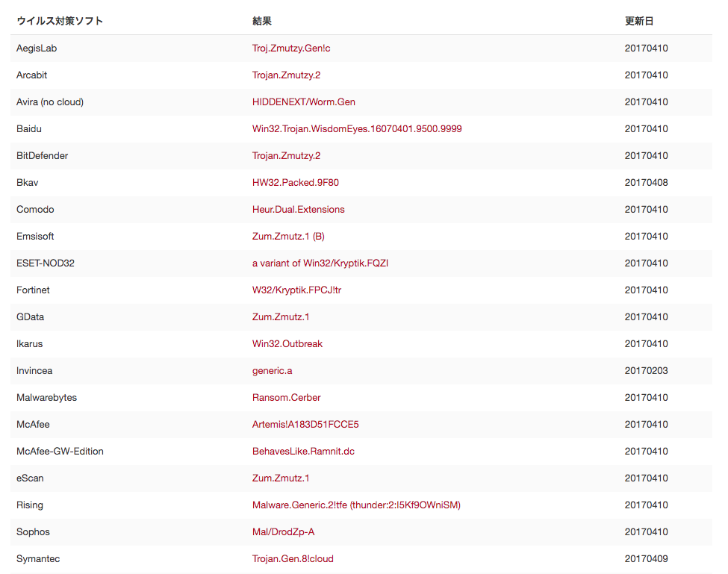Screen dimensions: 728x574
Task: Select the Ransom.Cerber detection result
Action: pos(287,398)
